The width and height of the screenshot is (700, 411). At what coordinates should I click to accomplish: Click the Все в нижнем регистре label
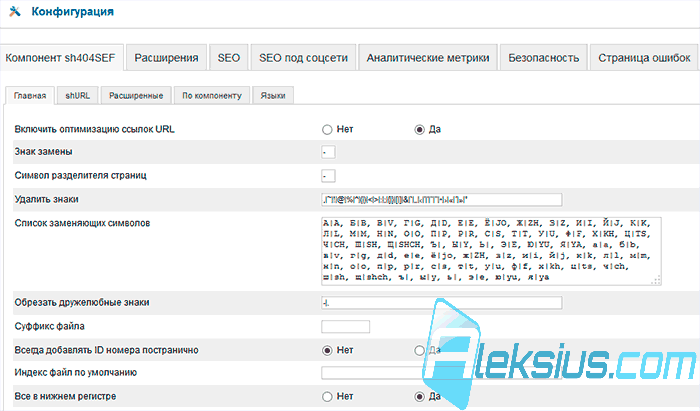pos(65,396)
